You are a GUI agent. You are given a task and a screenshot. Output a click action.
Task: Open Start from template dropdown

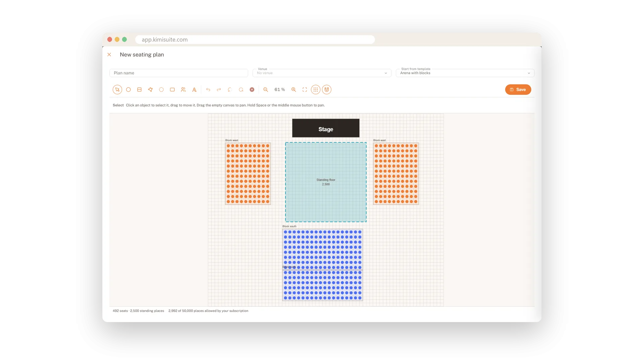click(x=465, y=73)
